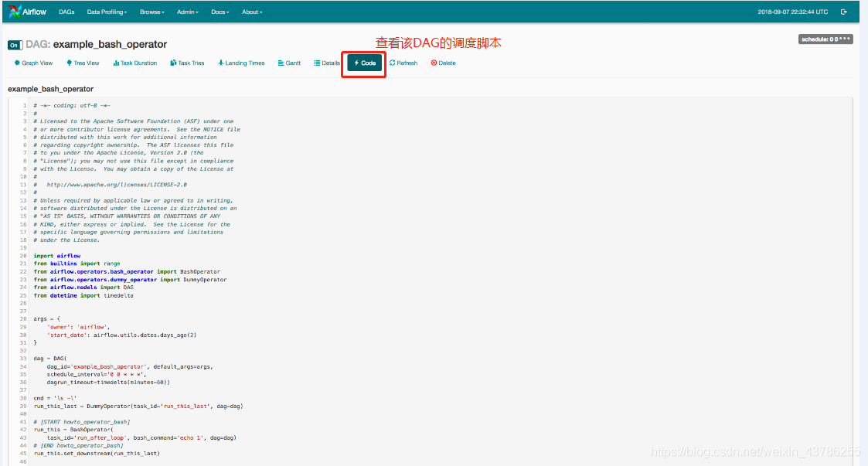Click the DummyOperator import line
Viewport: 868px width, 466px height.
130,280
